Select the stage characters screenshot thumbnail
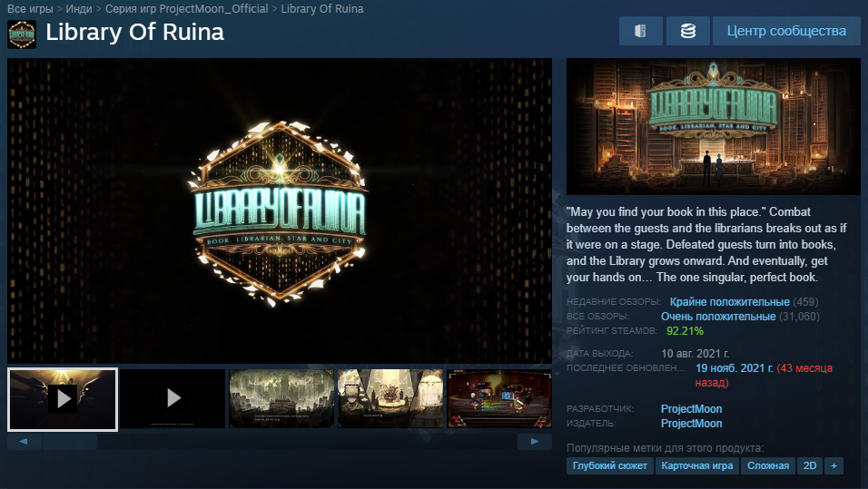Image resolution: width=868 pixels, height=489 pixels. click(390, 398)
